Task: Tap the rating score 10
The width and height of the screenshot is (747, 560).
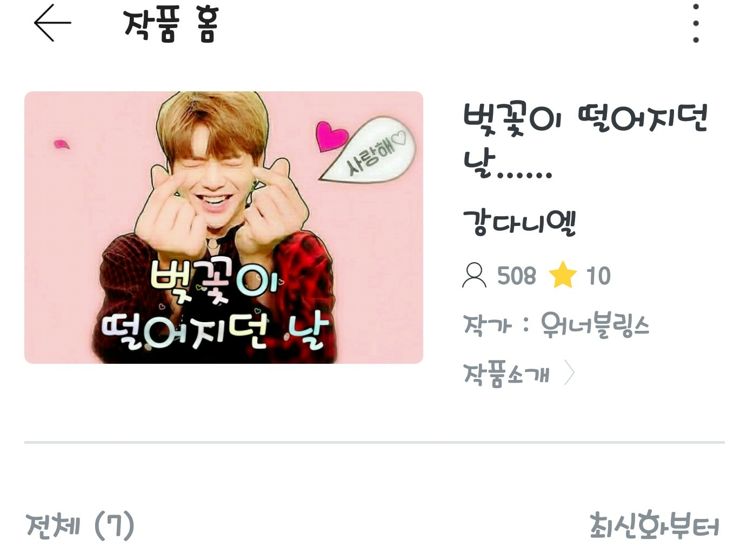Action: (598, 276)
